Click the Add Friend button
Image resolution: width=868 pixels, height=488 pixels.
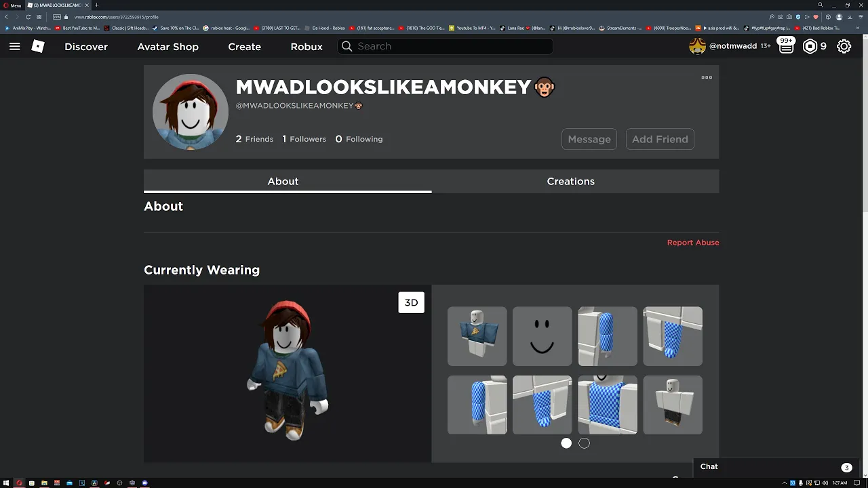coord(660,139)
